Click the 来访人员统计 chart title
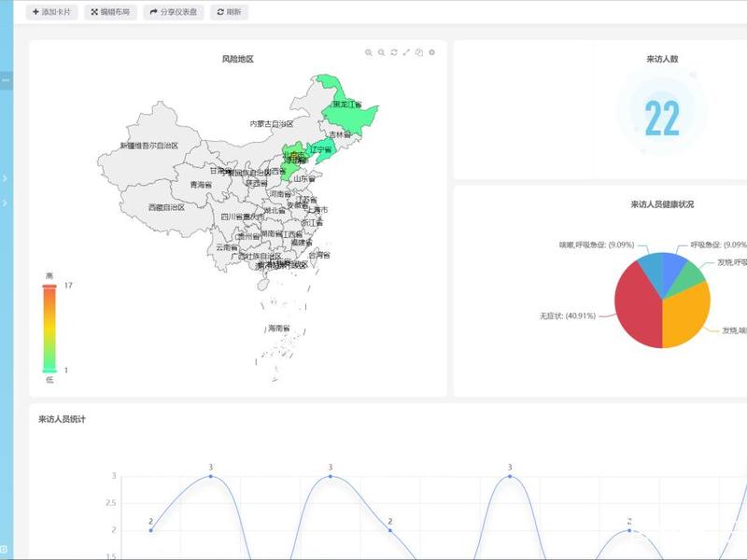This screenshot has width=747, height=560. point(62,419)
